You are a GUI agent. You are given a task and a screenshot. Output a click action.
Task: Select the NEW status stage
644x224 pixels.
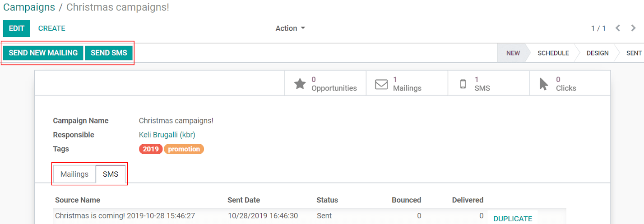click(513, 53)
